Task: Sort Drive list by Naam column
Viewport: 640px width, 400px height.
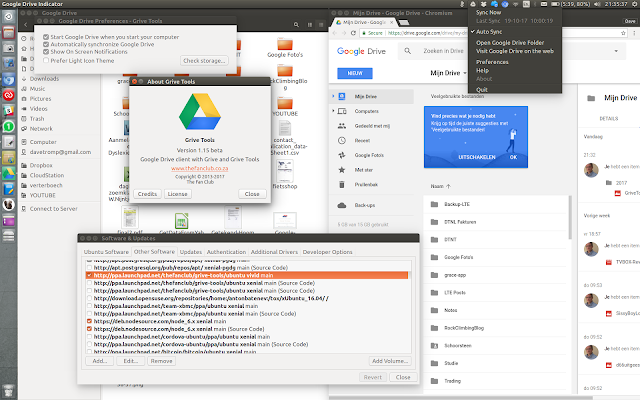Action: (x=440, y=186)
